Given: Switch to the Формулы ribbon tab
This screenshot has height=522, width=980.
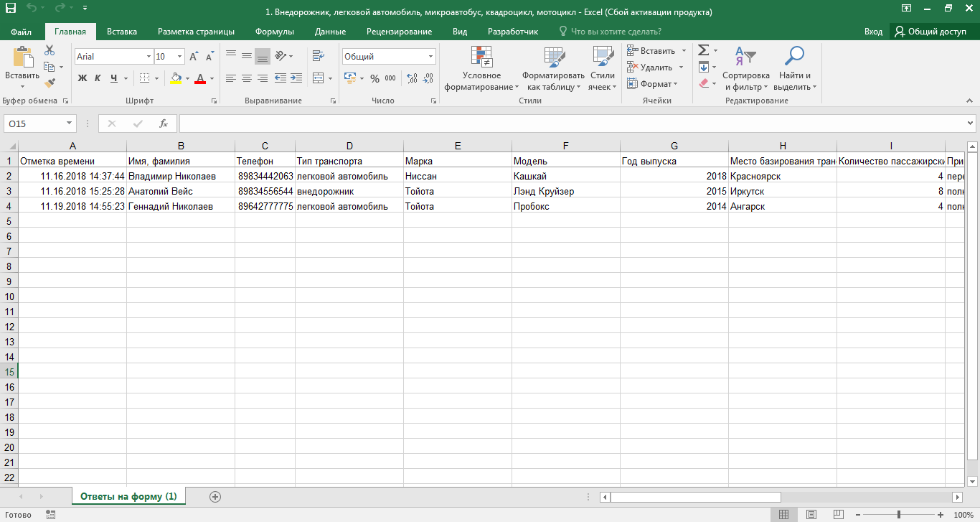Looking at the screenshot, I should pos(274,32).
